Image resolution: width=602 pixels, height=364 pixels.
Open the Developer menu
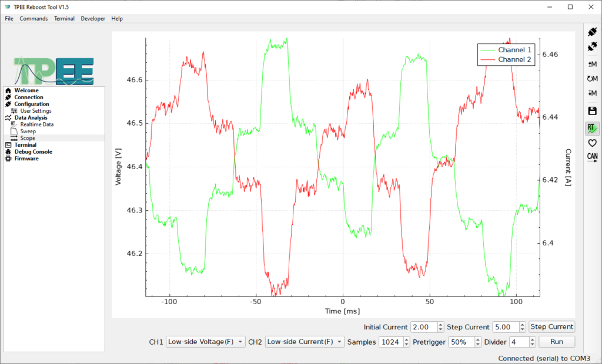click(x=93, y=19)
